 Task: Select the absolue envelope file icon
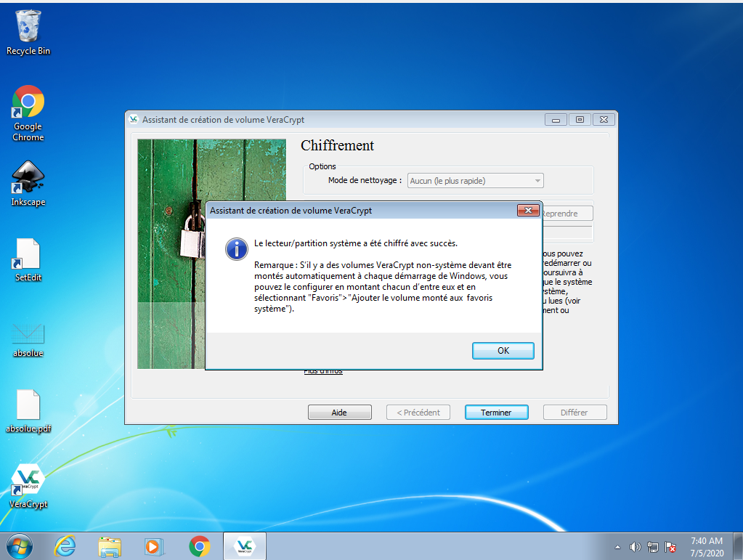coord(28,340)
